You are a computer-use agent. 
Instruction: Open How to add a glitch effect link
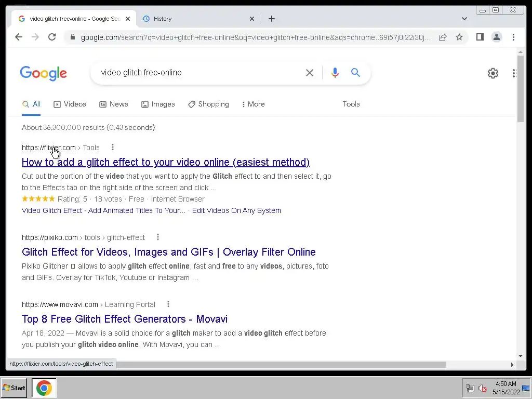point(166,162)
